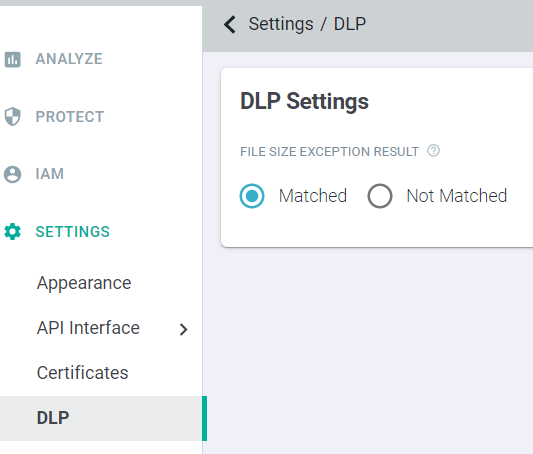Open the Certificates settings page

click(x=83, y=373)
